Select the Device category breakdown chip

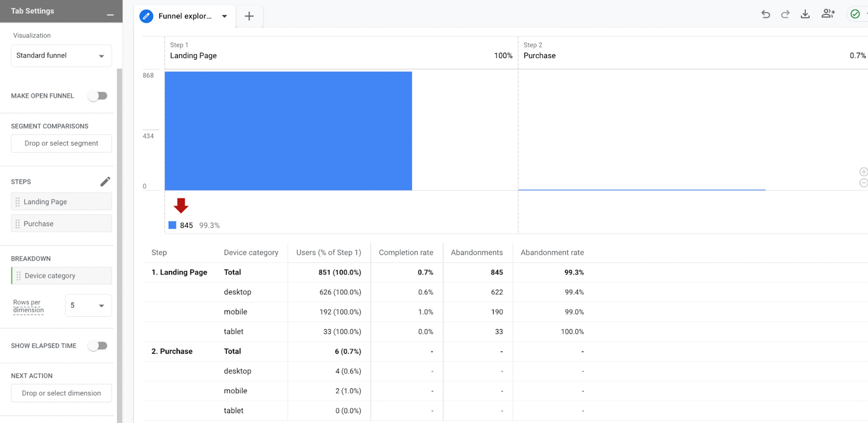coord(61,276)
